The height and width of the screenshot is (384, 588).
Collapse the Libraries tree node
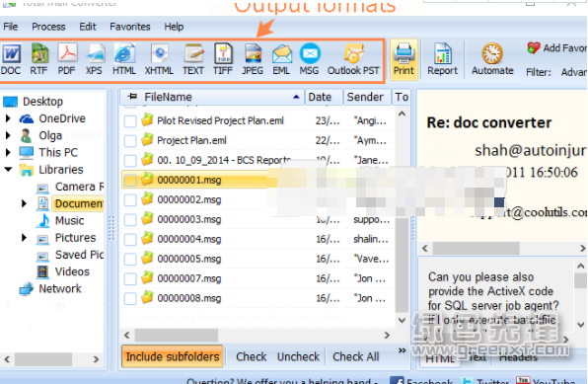(x=8, y=169)
